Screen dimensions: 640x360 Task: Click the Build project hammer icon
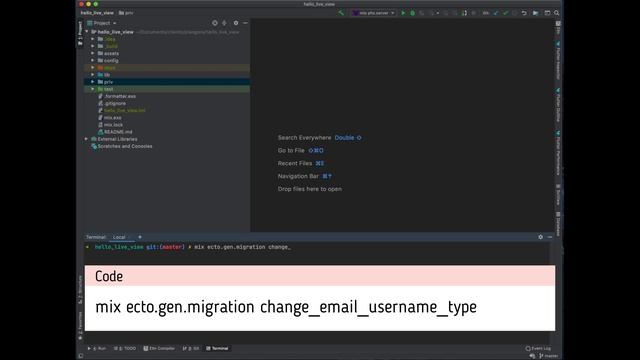pos(341,13)
